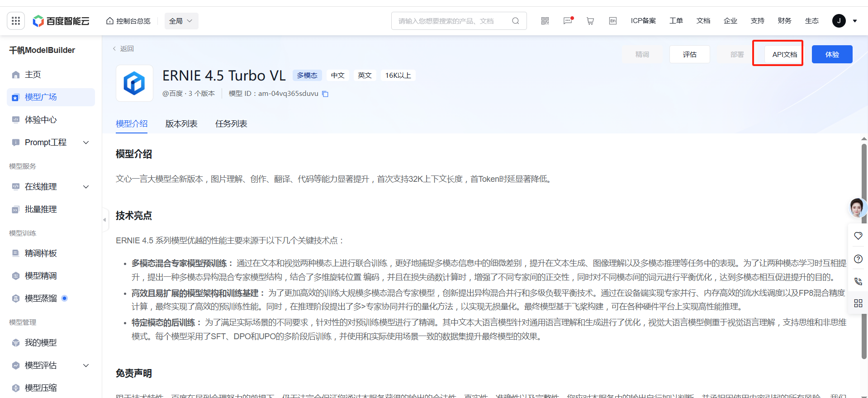Expand the 模型评估 submenu chevron
Image resolution: width=868 pixels, height=398 pixels.
(86, 365)
